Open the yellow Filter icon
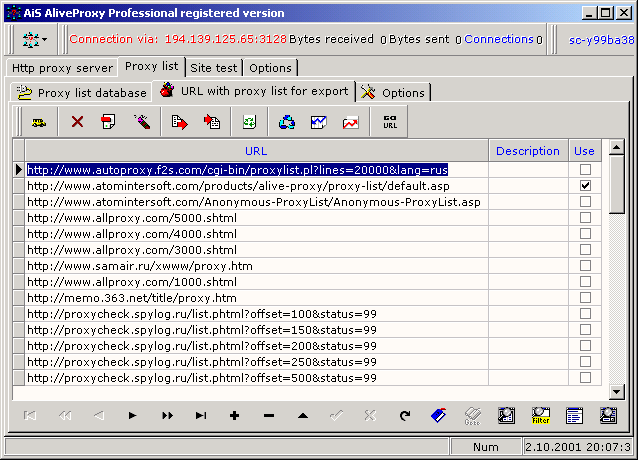Screen dimensions: 638x460 [x=541, y=415]
